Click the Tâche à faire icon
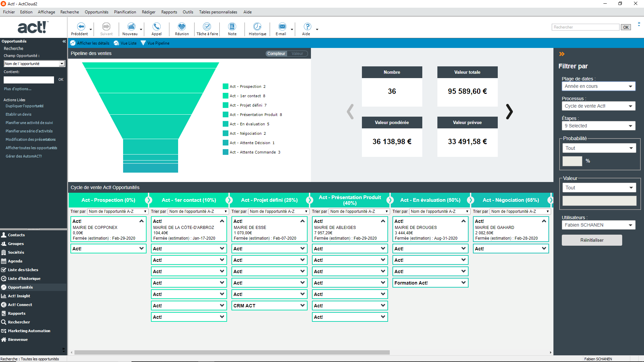 click(x=207, y=26)
